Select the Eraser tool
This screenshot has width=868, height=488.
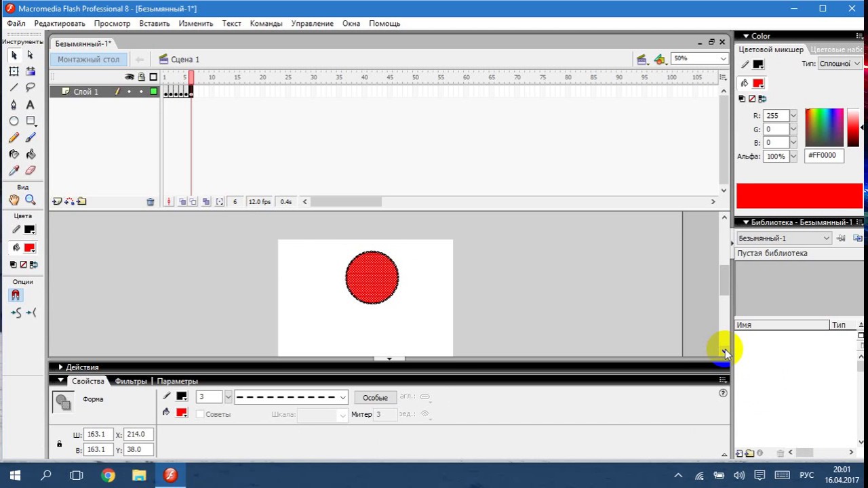(30, 171)
